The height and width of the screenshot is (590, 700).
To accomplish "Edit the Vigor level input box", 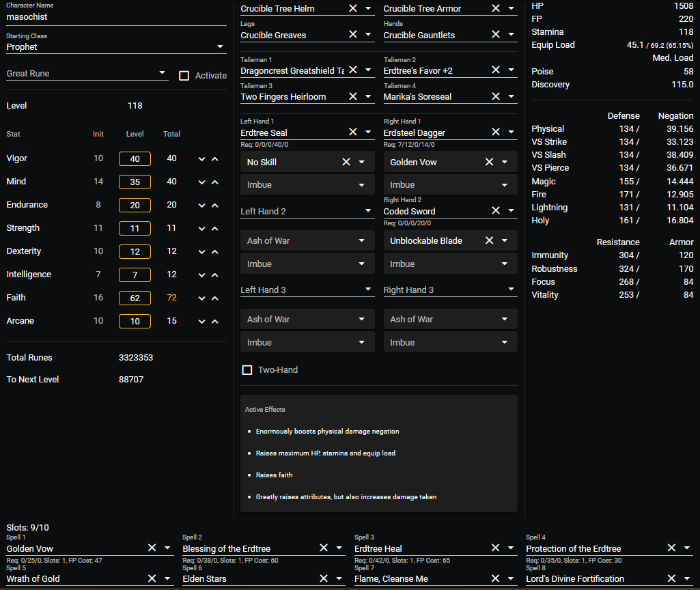I will click(x=135, y=159).
